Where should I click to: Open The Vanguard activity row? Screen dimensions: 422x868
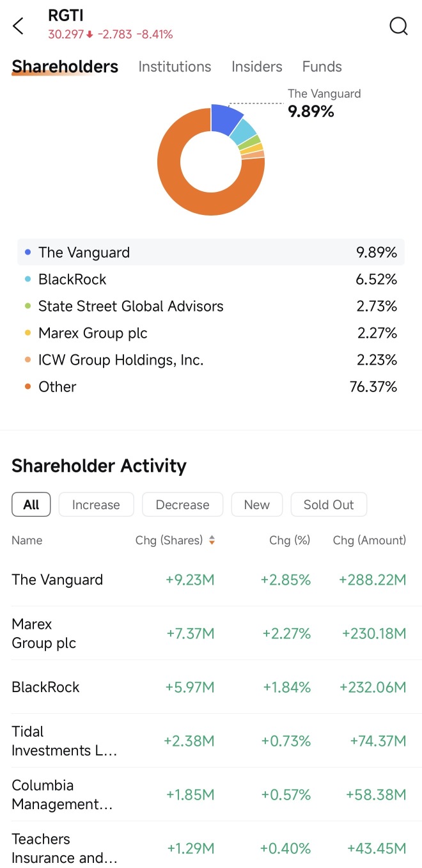[211, 580]
